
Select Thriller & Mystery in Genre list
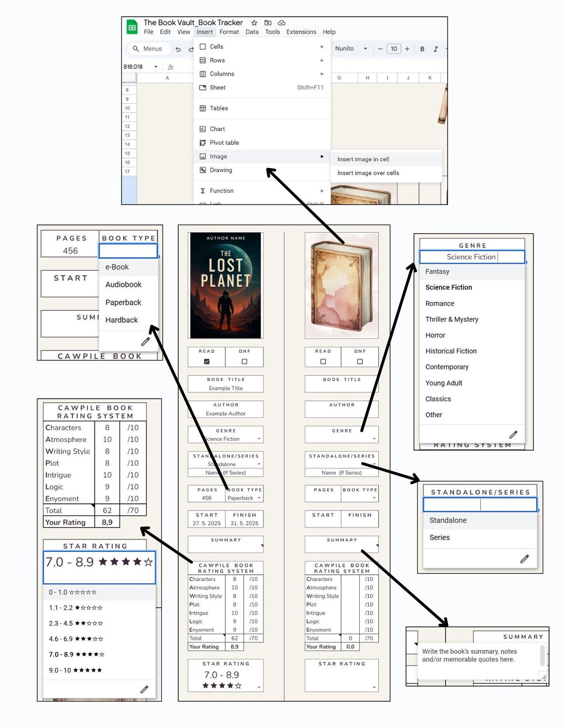[472, 319]
